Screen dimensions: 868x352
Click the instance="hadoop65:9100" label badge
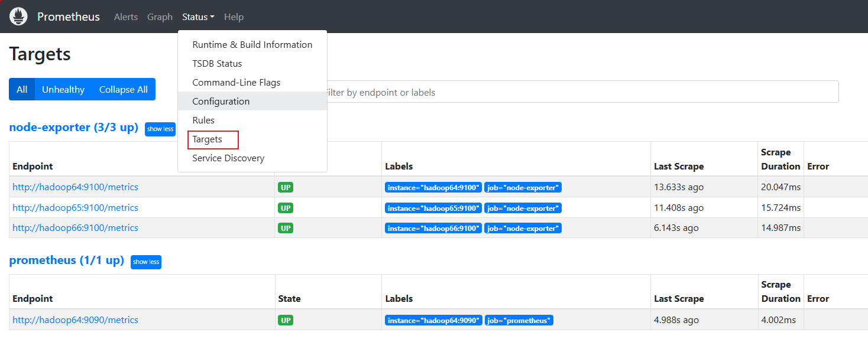433,208
